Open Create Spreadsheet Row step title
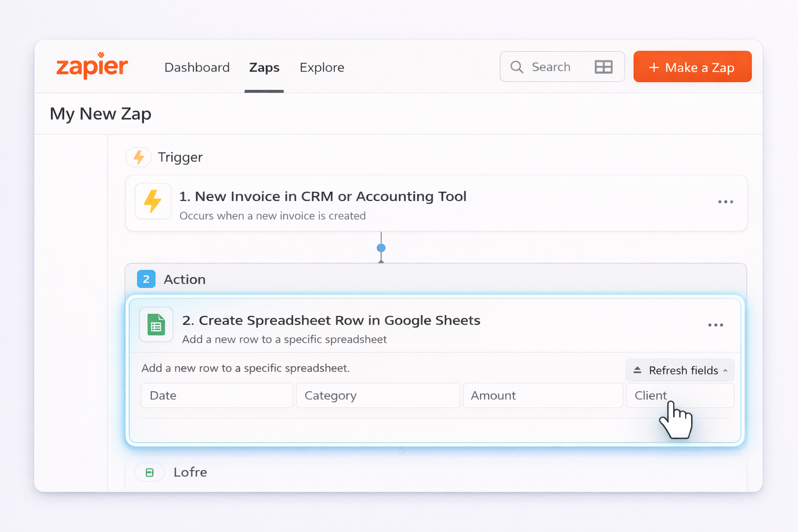Screen dimensions: 798x532 tap(331, 321)
